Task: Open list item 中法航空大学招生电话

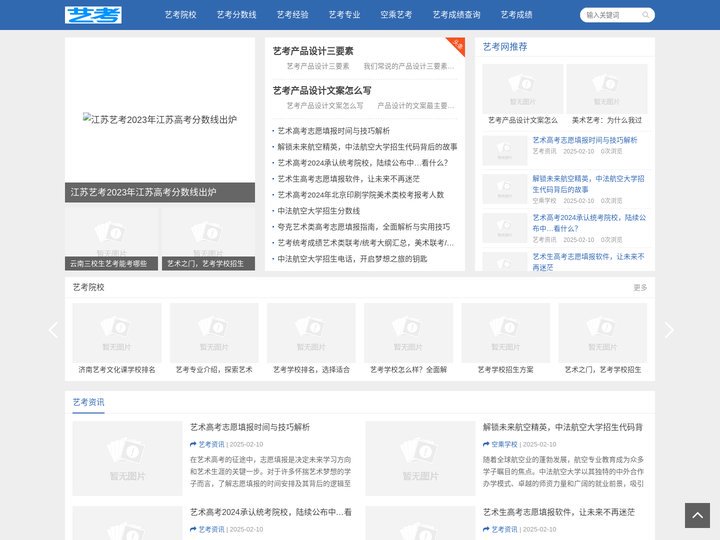Action: click(352, 259)
